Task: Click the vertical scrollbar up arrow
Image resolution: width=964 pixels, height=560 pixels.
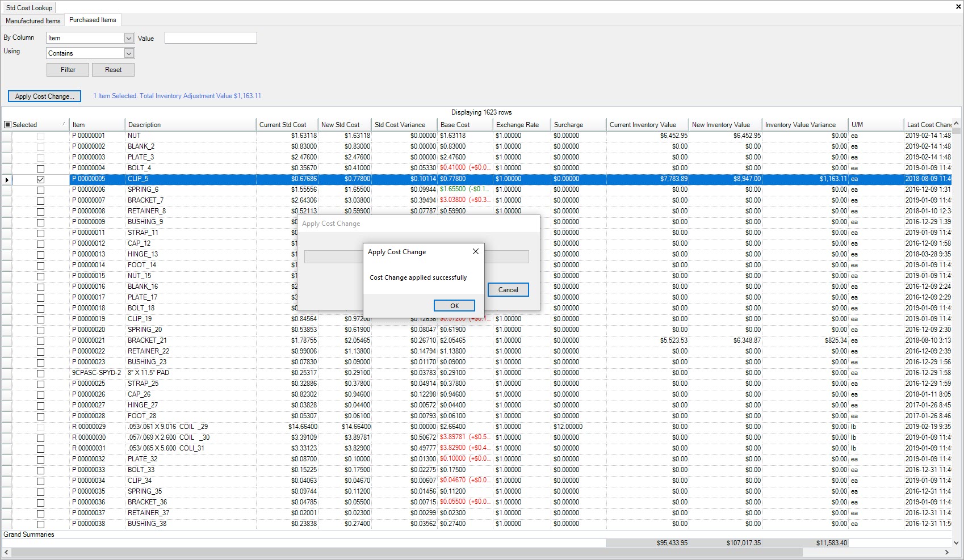Action: (956, 123)
